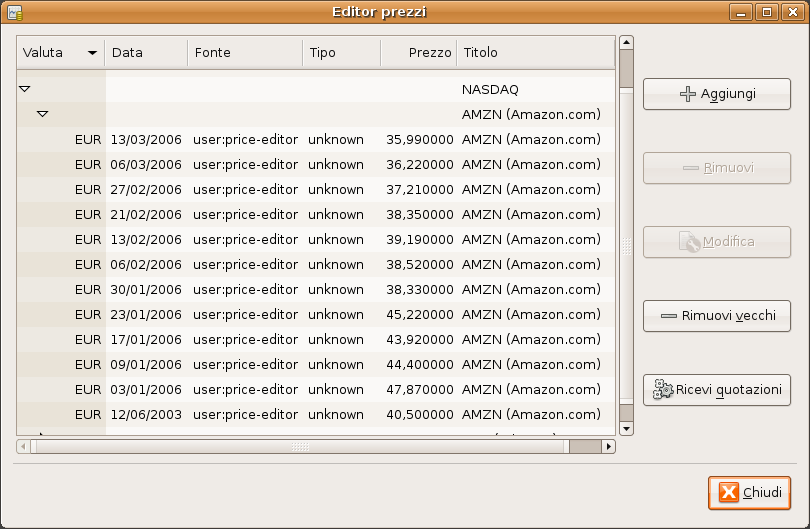The height and width of the screenshot is (529, 810).
Task: Close the dialog with Chiudi
Action: click(749, 492)
